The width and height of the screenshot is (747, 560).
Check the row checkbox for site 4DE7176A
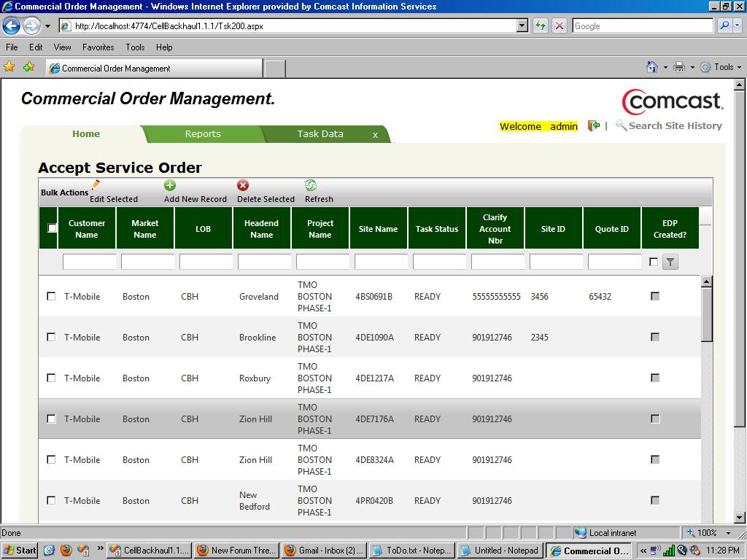(51, 419)
